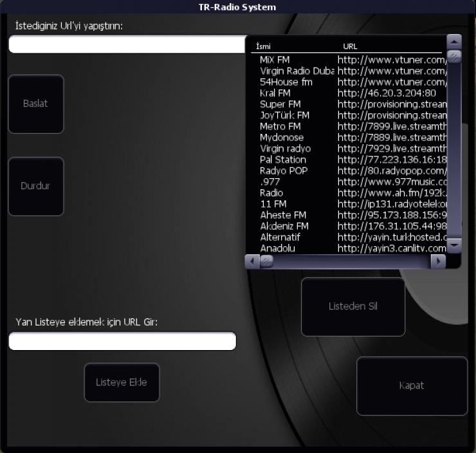Click the http://77.223.136.16 URL cell
This screenshot has height=453, width=476.
click(x=392, y=160)
